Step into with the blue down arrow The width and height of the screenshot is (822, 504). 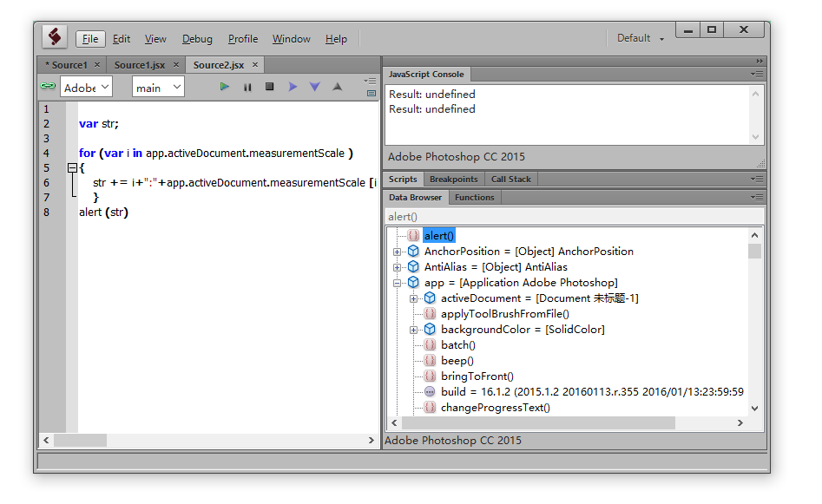pos(314,87)
